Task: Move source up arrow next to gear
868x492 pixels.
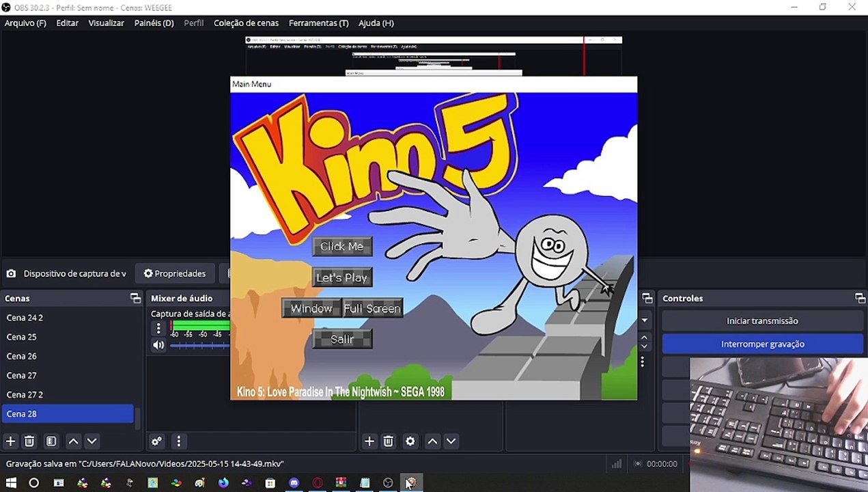Action: tap(432, 441)
